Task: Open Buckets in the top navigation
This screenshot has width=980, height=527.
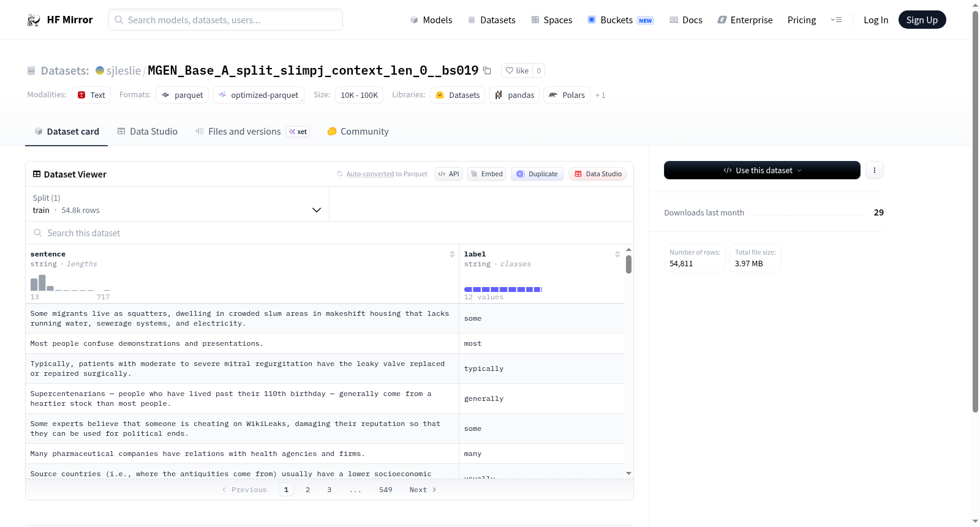Action: click(x=620, y=20)
